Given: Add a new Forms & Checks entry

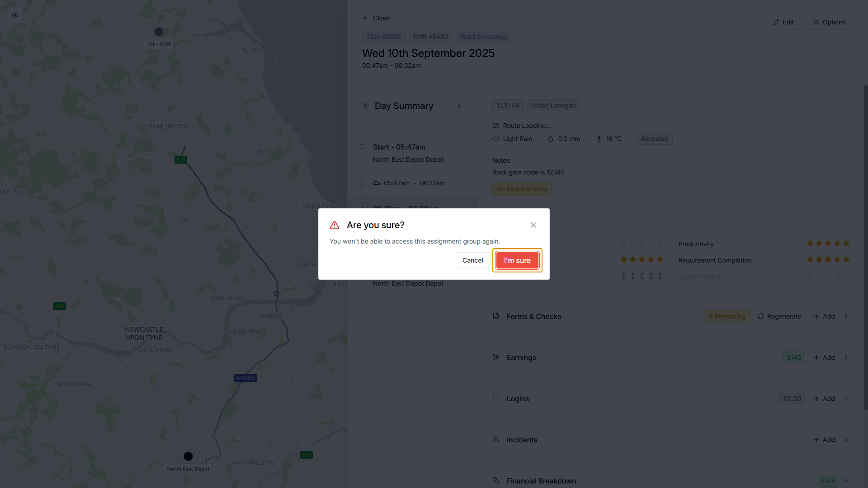Looking at the screenshot, I should [824, 316].
